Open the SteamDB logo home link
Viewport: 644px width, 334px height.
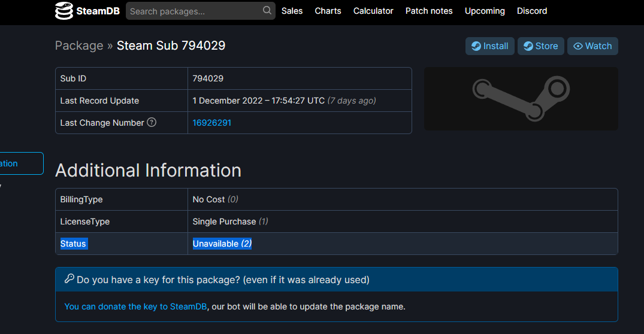pyautogui.click(x=87, y=11)
